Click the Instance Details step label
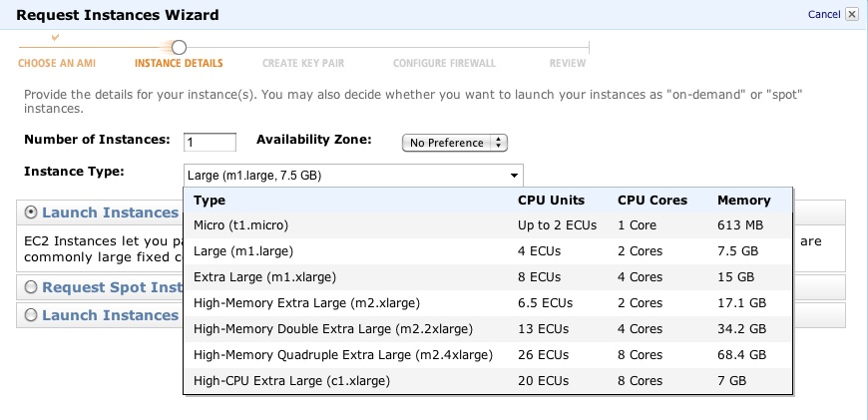 coord(179,63)
